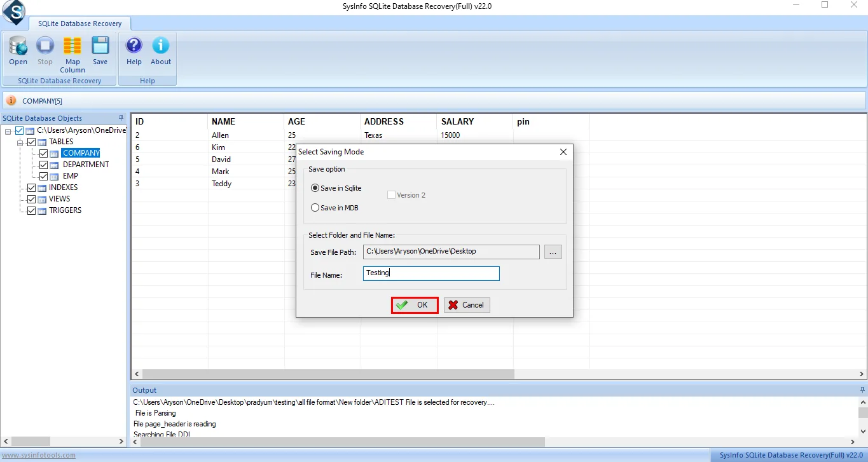
Task: Collapse the TABLES tree node
Action: 20,141
